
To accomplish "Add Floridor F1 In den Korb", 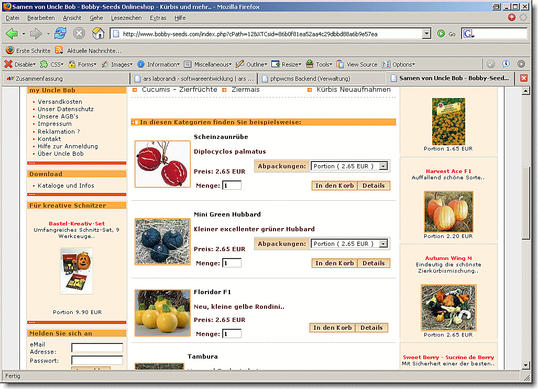I will (332, 328).
